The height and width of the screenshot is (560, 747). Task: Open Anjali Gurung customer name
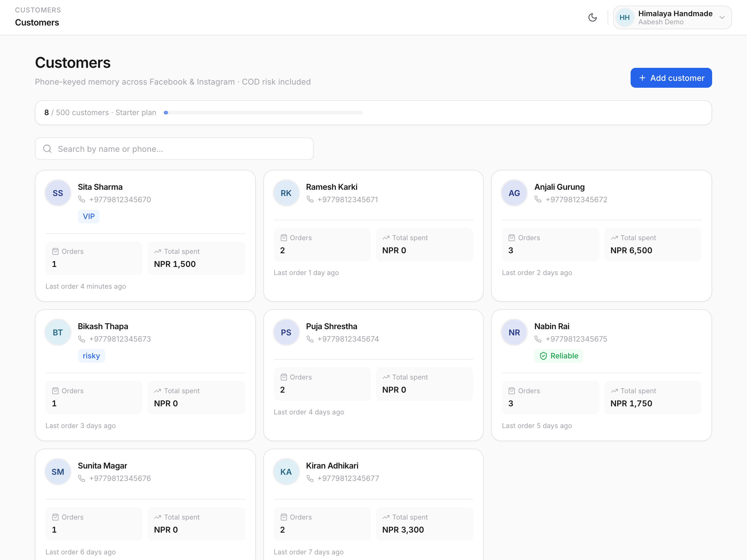click(x=559, y=187)
